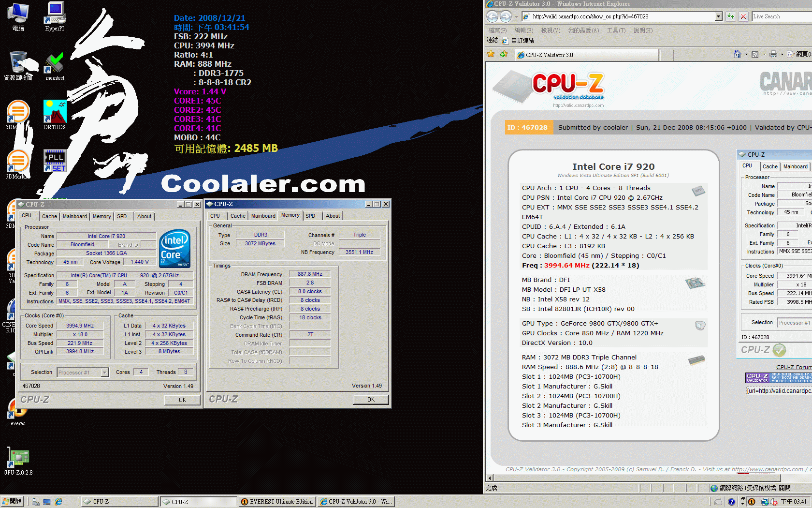Viewport: 812px width, 508px height.
Task: Open the memtest desktop icon
Action: tap(55, 65)
